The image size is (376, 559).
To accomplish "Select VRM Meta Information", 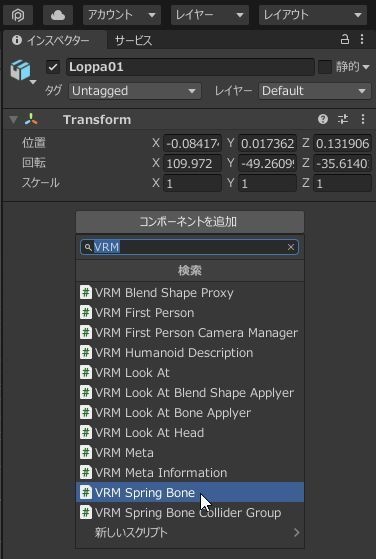I will [190, 472].
